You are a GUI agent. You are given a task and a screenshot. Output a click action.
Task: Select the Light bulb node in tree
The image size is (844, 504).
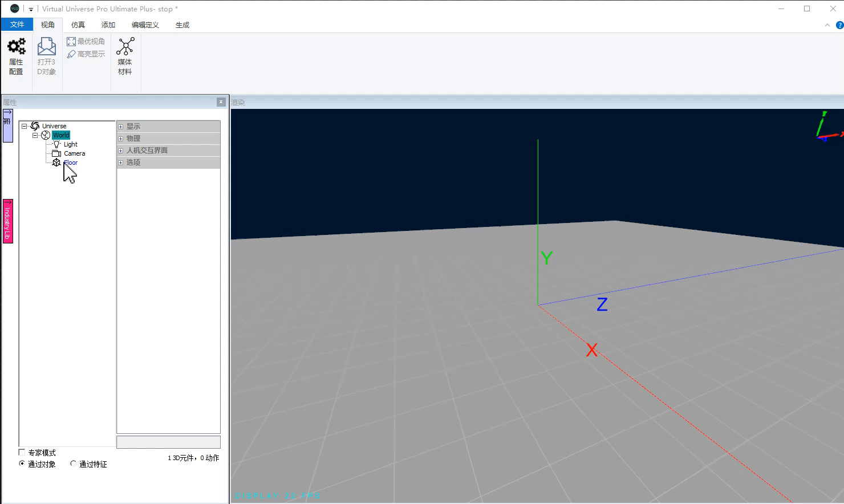[56, 144]
